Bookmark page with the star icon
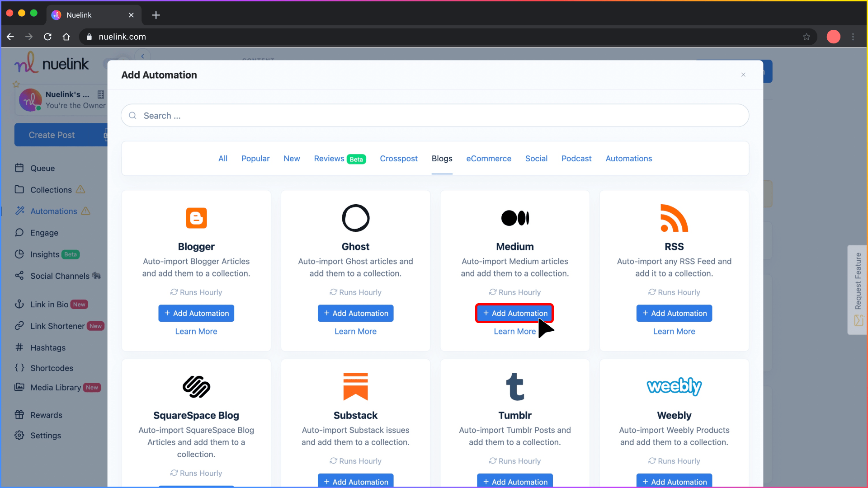Screen dimensions: 868x488 tap(807, 37)
